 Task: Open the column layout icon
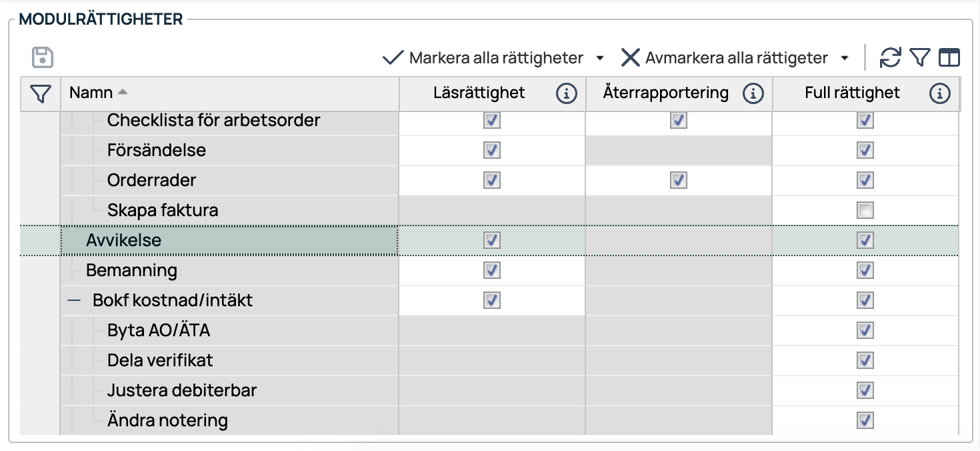click(949, 58)
